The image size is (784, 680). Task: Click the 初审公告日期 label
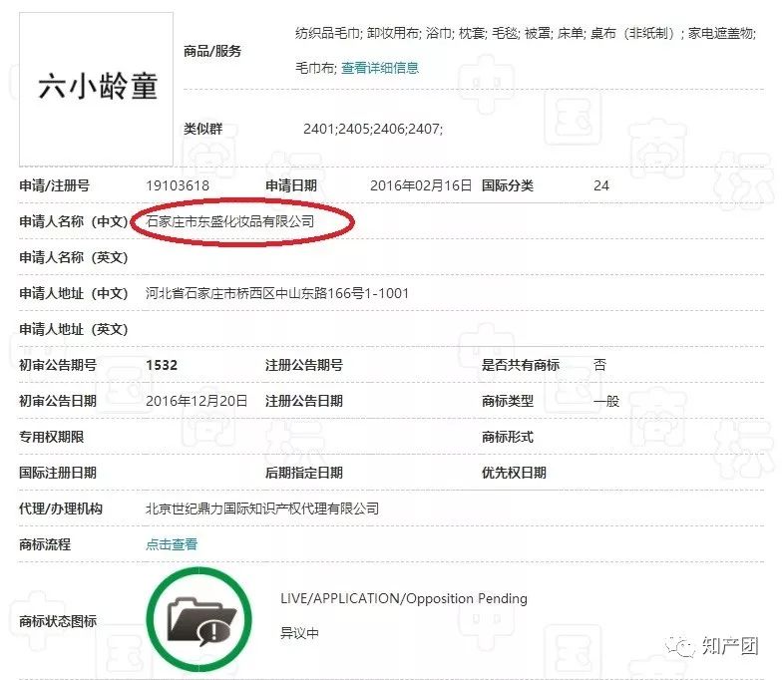[x=58, y=401]
